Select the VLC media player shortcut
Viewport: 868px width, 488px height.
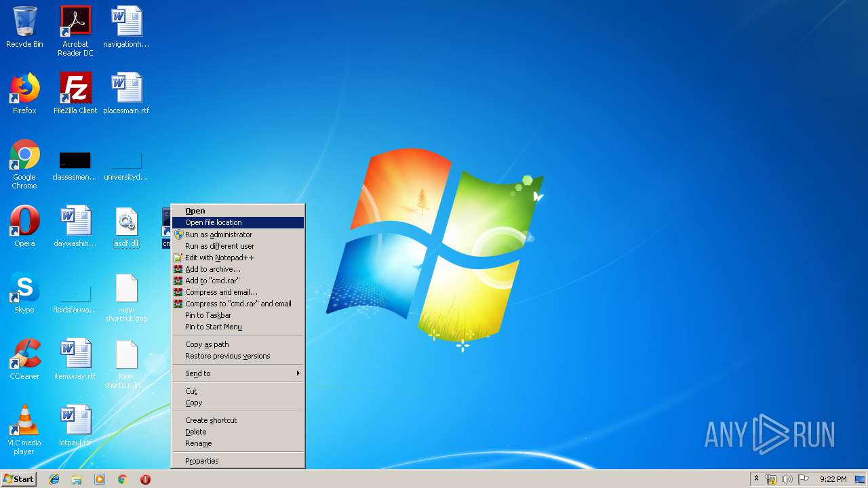point(24,430)
